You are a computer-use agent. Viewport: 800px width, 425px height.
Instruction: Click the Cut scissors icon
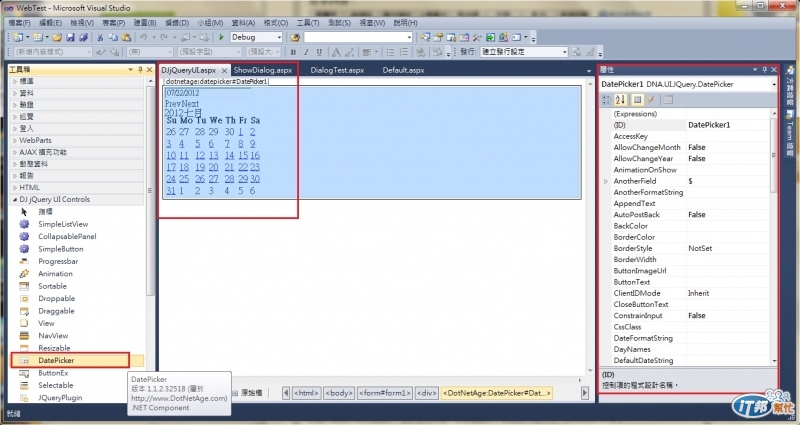(x=100, y=37)
